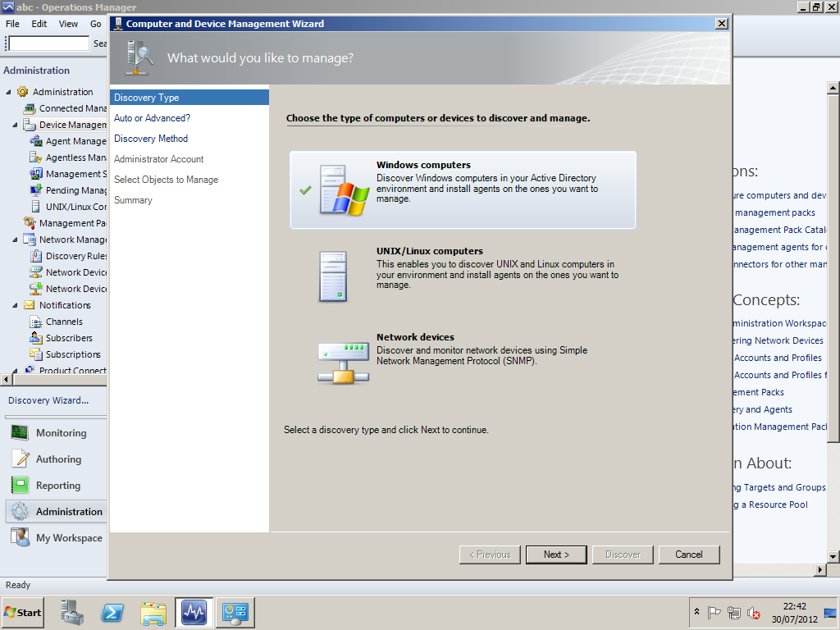840x630 pixels.
Task: Click the Channels node icon
Action: [36, 322]
